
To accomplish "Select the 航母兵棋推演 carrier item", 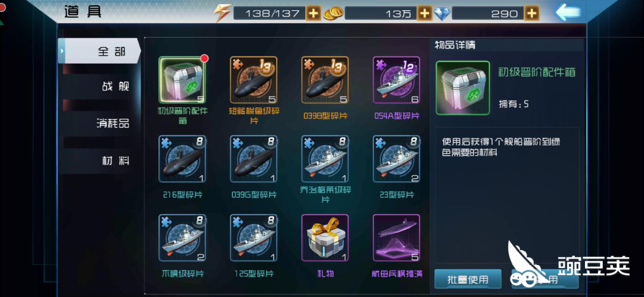I will pyautogui.click(x=397, y=237).
